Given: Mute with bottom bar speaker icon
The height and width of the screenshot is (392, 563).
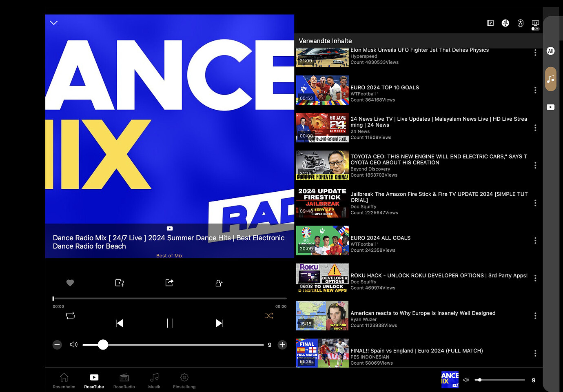Looking at the screenshot, I should (x=466, y=380).
